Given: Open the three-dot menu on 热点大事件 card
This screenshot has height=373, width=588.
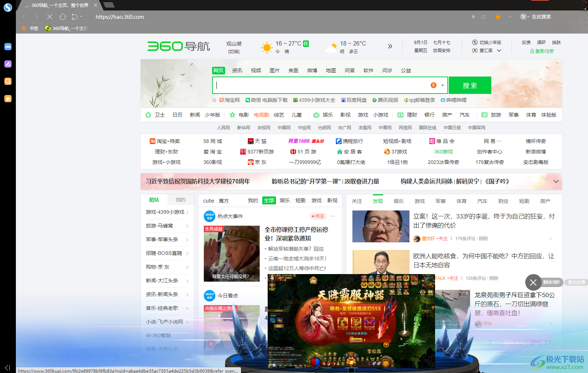Looking at the screenshot, I should [333, 216].
